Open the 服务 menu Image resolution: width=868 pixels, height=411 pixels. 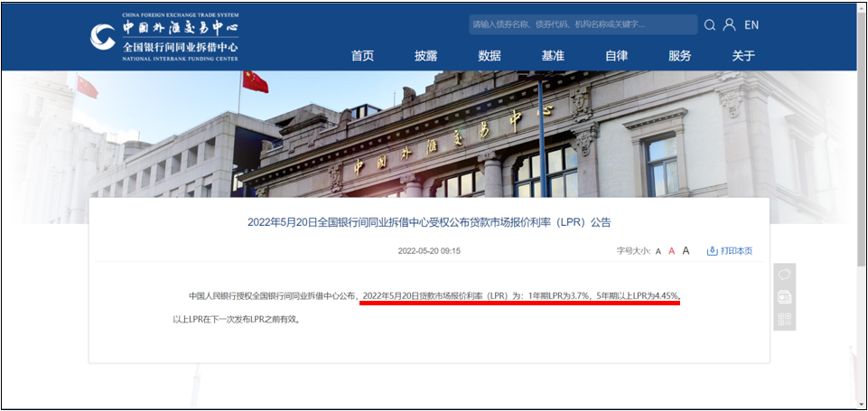point(680,55)
